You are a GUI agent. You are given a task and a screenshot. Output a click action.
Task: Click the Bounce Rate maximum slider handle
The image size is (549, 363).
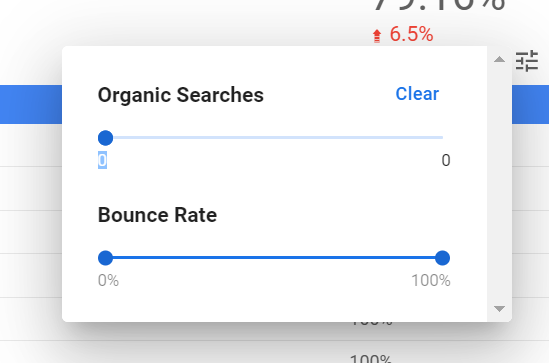point(442,258)
